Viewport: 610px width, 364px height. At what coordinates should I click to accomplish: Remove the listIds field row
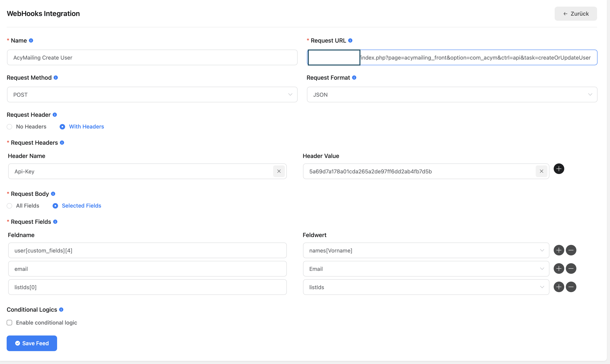click(x=571, y=287)
